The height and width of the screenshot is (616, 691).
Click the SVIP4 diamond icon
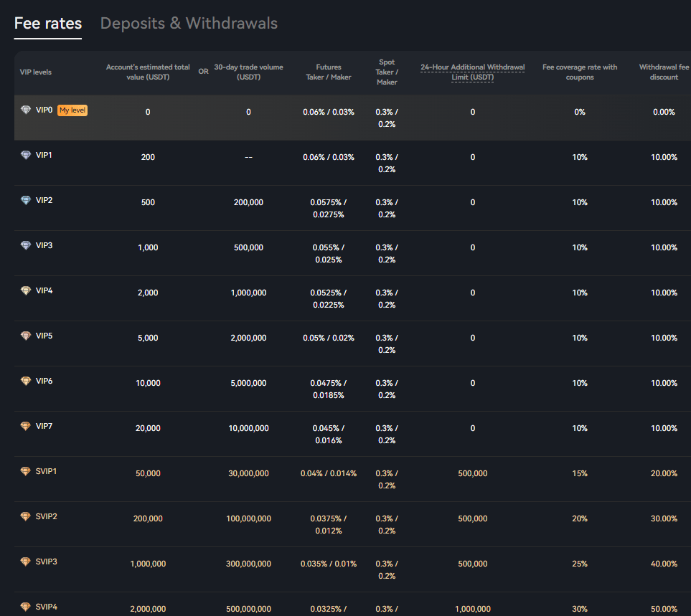[x=26, y=607]
